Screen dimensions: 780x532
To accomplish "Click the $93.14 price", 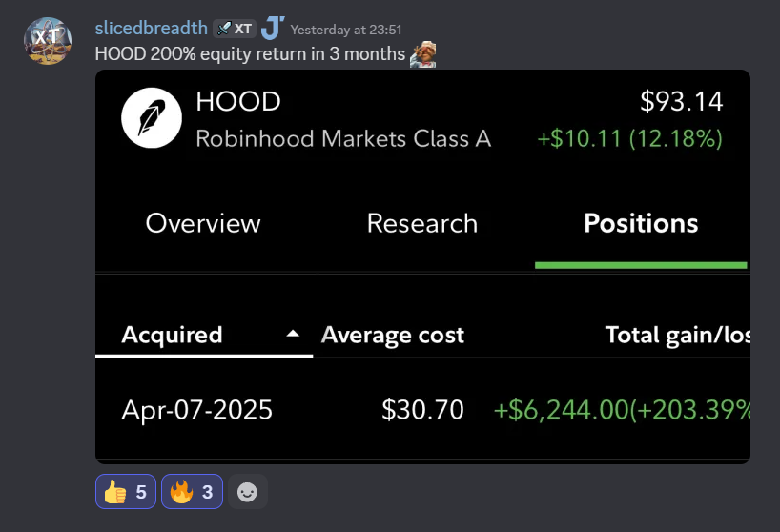I will tap(681, 101).
